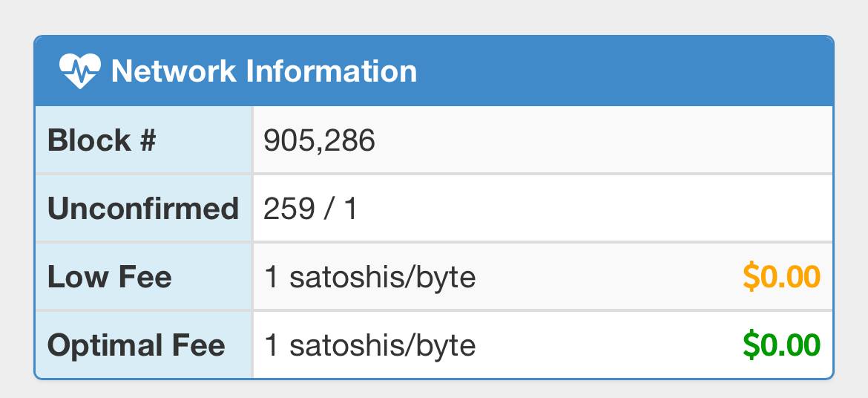
Task: Select the "Low Fee" row label
Action: 109,277
